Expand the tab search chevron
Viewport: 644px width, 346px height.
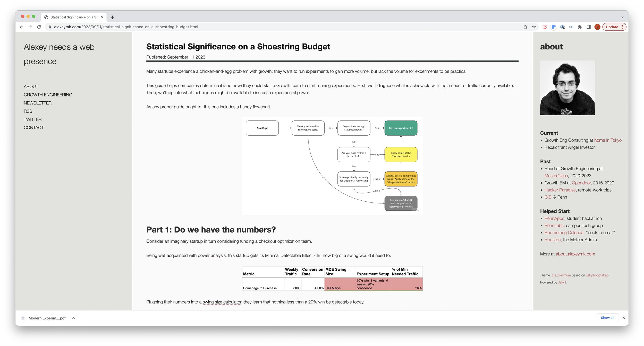coord(622,17)
